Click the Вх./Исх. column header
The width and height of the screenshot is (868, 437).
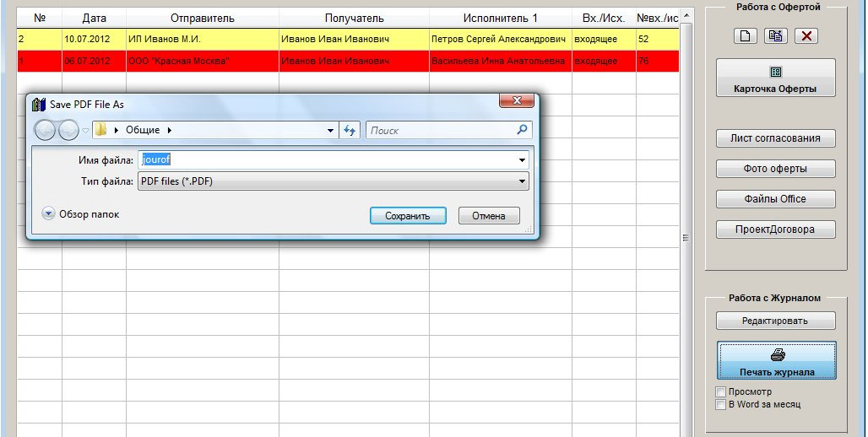[x=604, y=19]
